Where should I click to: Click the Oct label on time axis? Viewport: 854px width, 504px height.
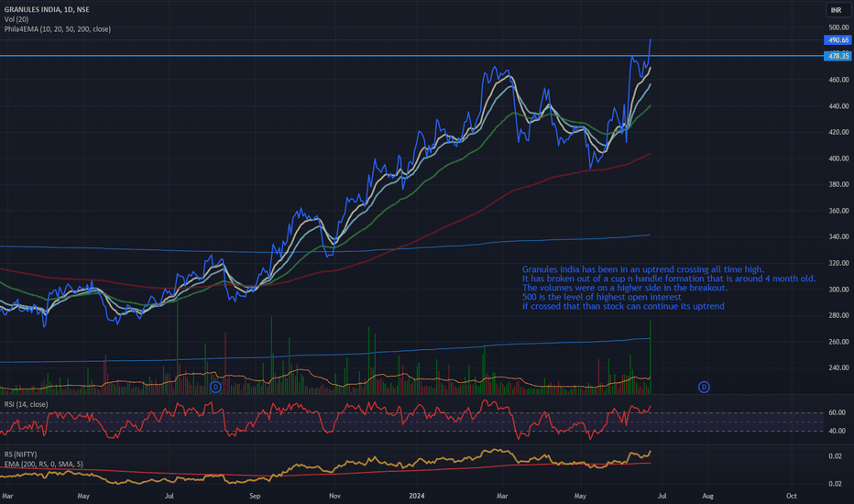(x=792, y=496)
